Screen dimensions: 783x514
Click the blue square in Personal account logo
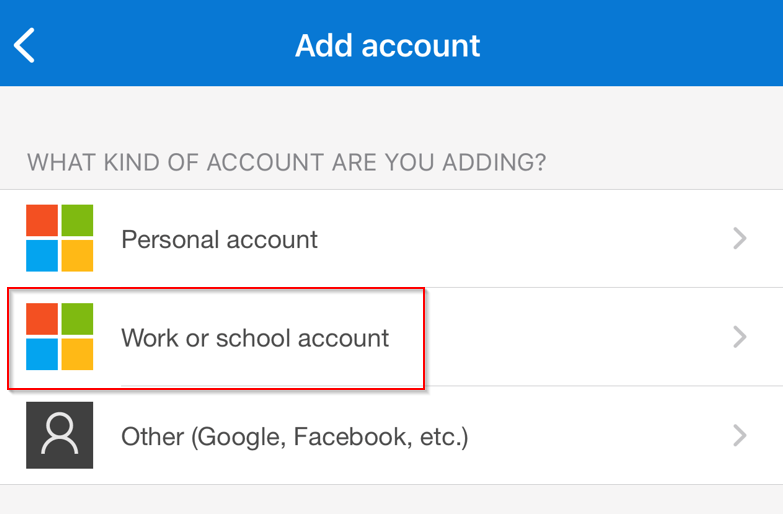pyautogui.click(x=42, y=256)
